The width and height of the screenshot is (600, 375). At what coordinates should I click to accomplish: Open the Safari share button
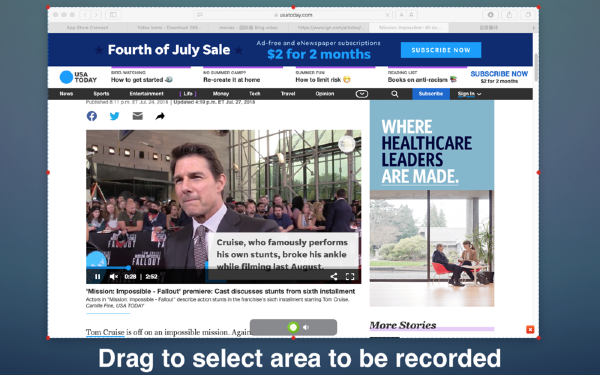point(509,15)
